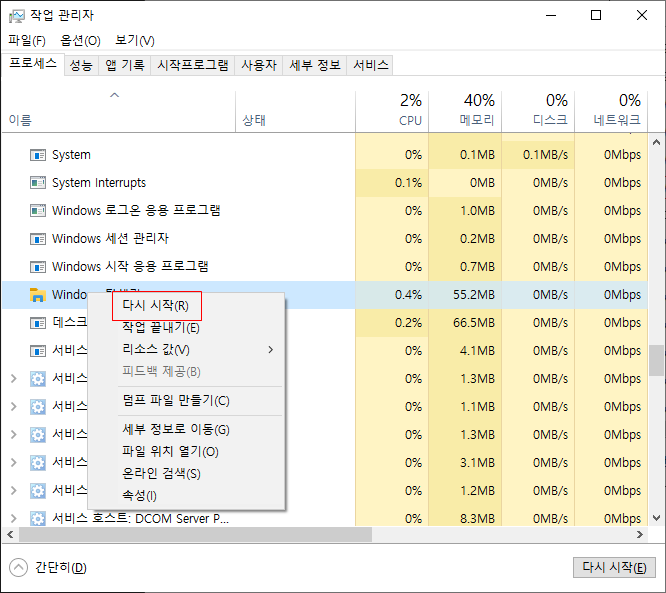The image size is (666, 593).
Task: Click the 다시 시작(E) button
Action: click(x=614, y=568)
